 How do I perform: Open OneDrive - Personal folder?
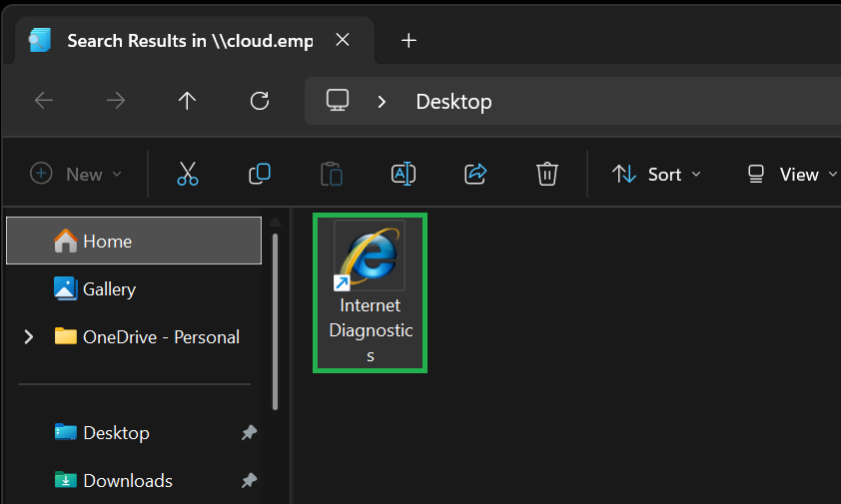tap(147, 336)
